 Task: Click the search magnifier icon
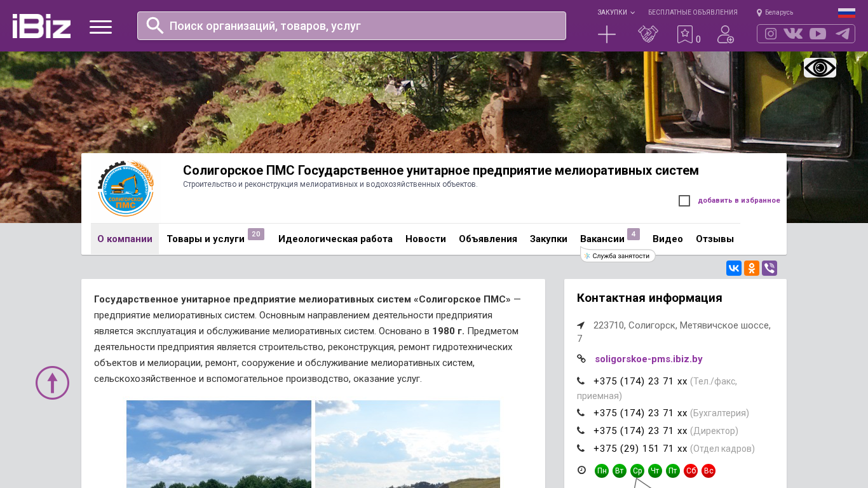point(155,25)
